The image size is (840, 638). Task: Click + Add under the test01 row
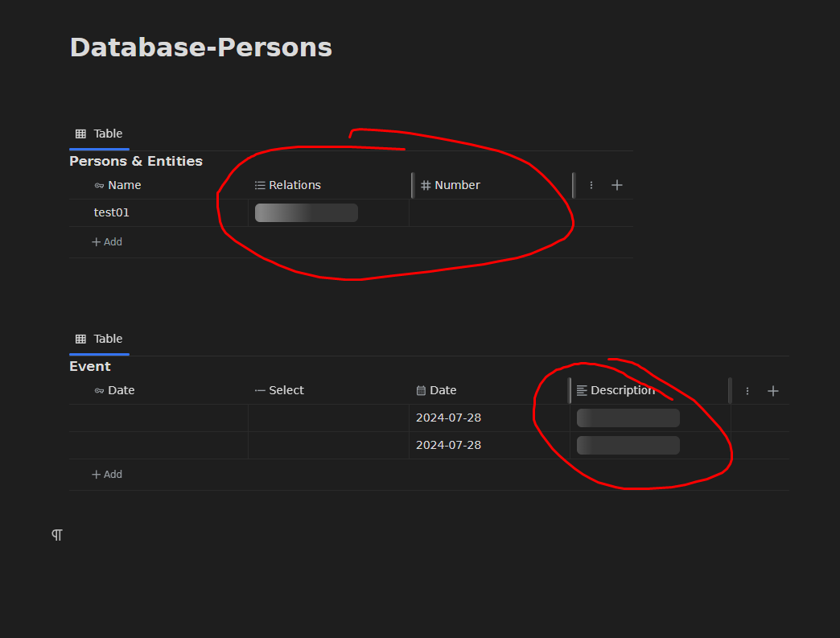pyautogui.click(x=107, y=241)
